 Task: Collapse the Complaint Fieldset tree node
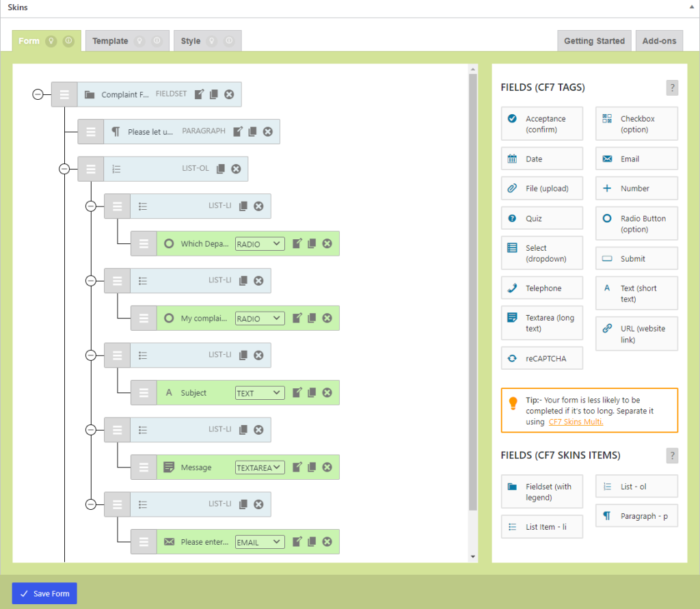coord(38,94)
